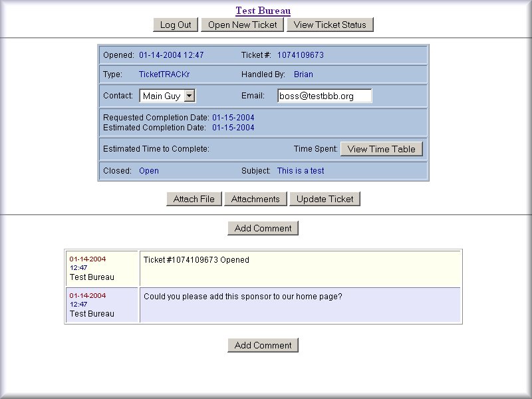The width and height of the screenshot is (532, 399).
Task: Click the Open status value next to Closed
Action: 149,171
